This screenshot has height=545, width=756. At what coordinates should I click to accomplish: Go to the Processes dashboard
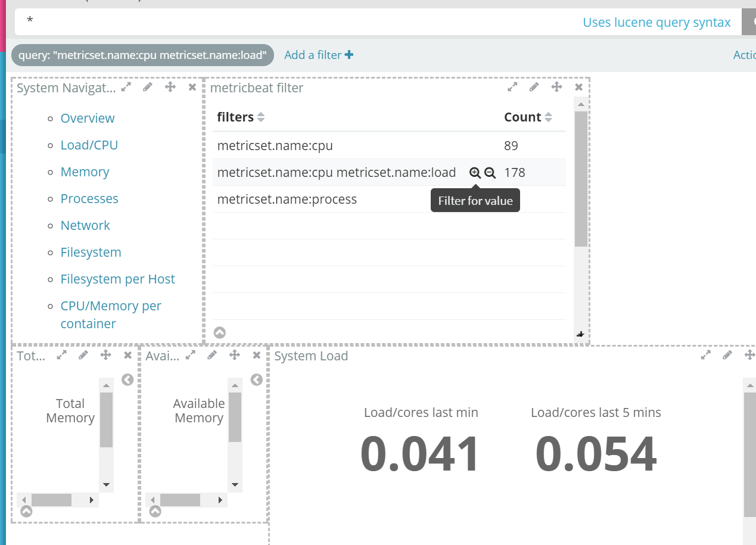tap(89, 198)
